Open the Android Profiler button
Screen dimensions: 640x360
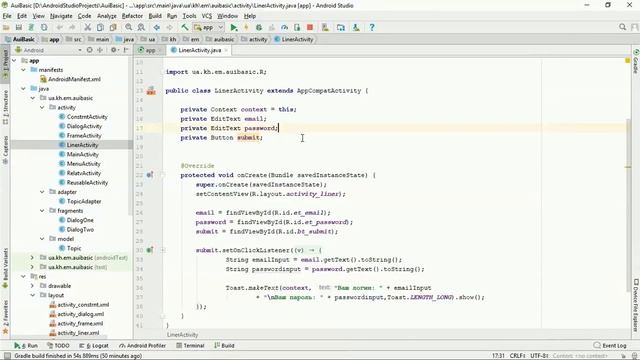(x=142, y=345)
